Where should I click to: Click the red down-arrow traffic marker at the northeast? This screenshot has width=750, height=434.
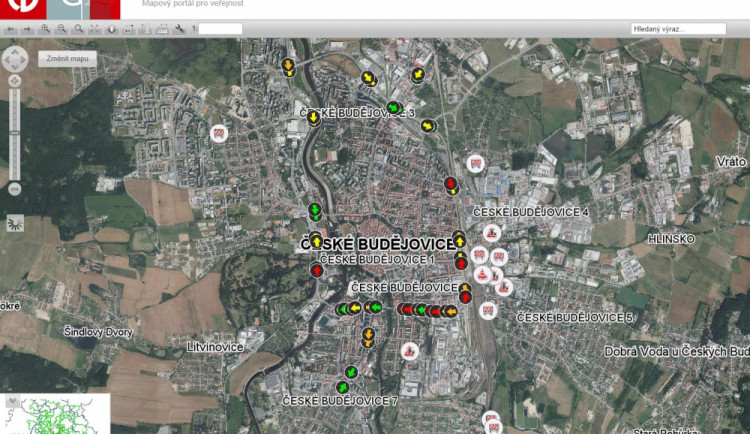pos(450,183)
